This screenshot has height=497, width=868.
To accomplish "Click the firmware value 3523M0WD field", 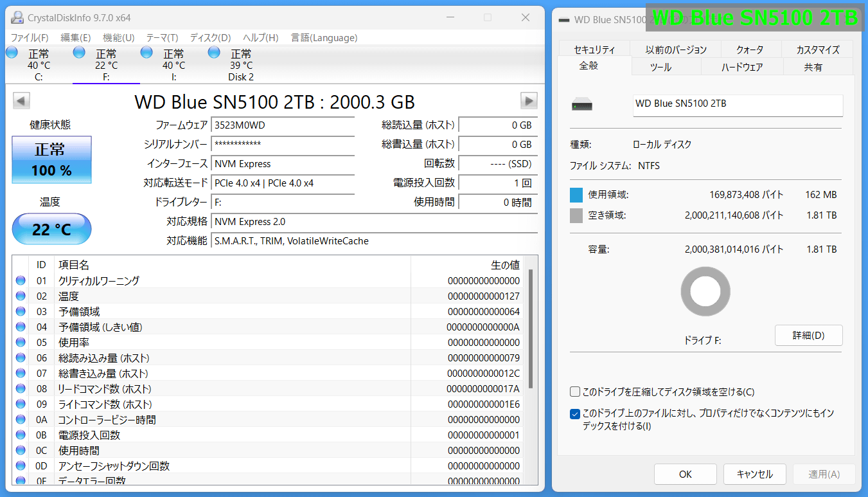I will (x=283, y=125).
